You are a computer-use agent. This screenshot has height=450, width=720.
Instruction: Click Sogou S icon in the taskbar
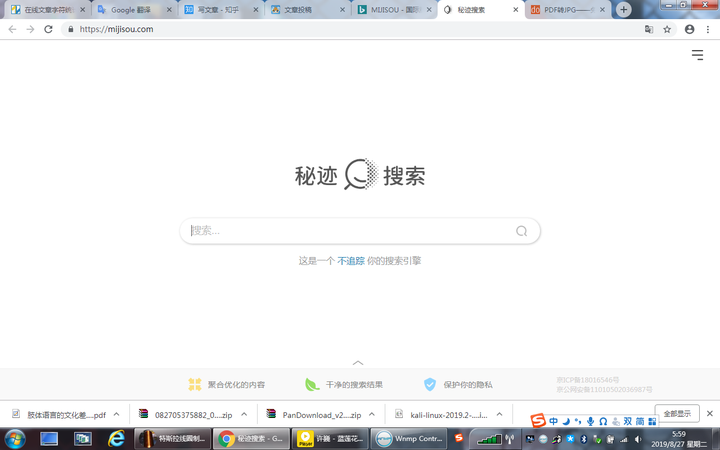[459, 438]
